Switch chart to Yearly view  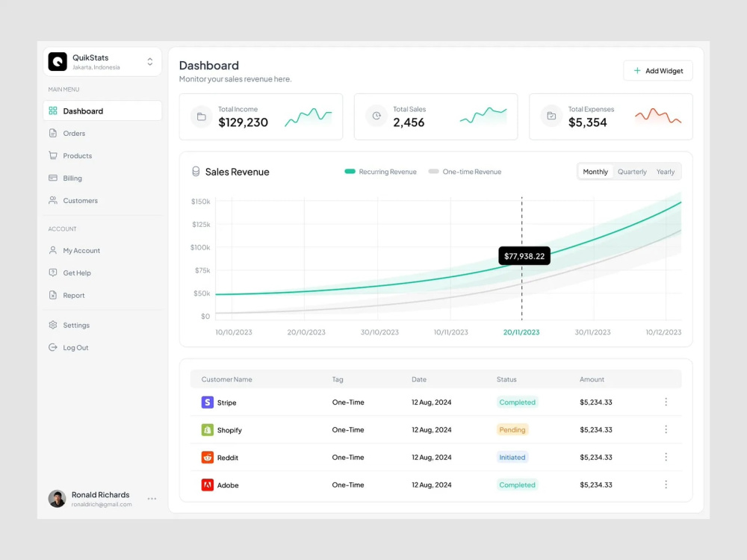click(x=665, y=172)
